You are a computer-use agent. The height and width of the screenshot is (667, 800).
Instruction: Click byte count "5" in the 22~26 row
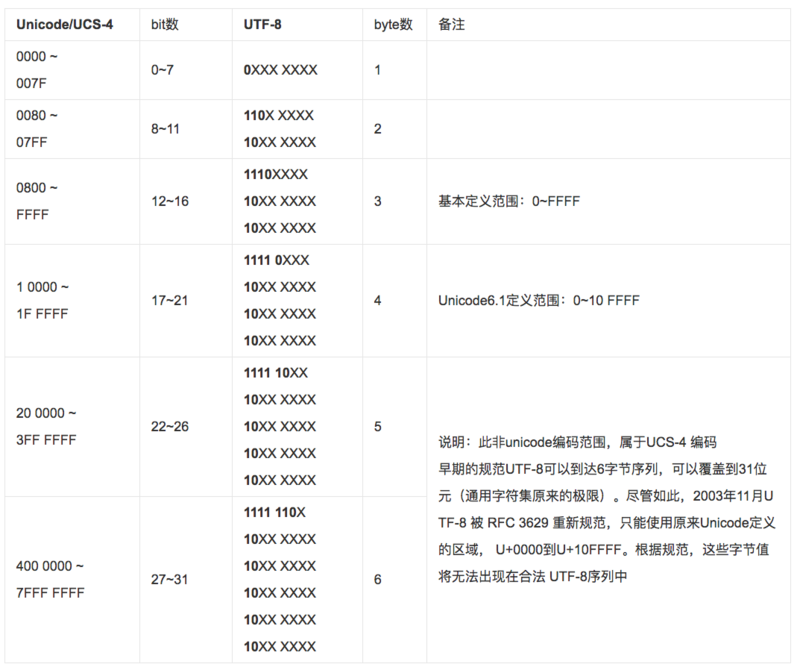378,426
